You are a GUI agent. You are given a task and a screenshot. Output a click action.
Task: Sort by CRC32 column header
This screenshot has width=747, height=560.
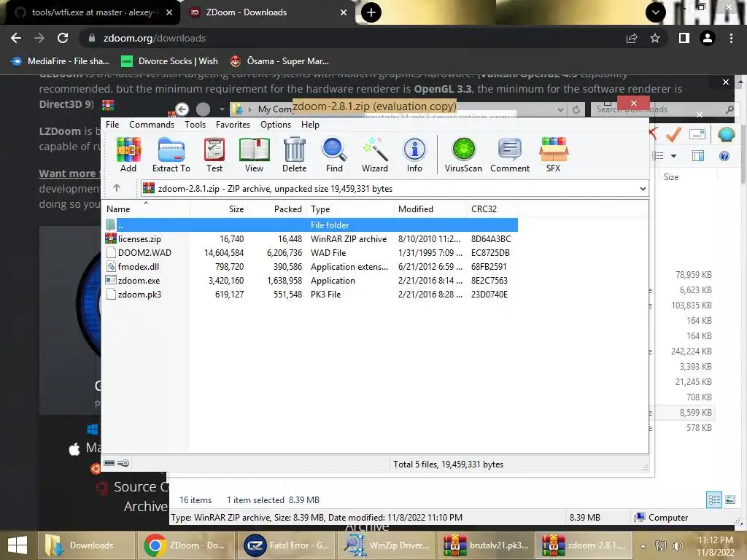[492, 209]
